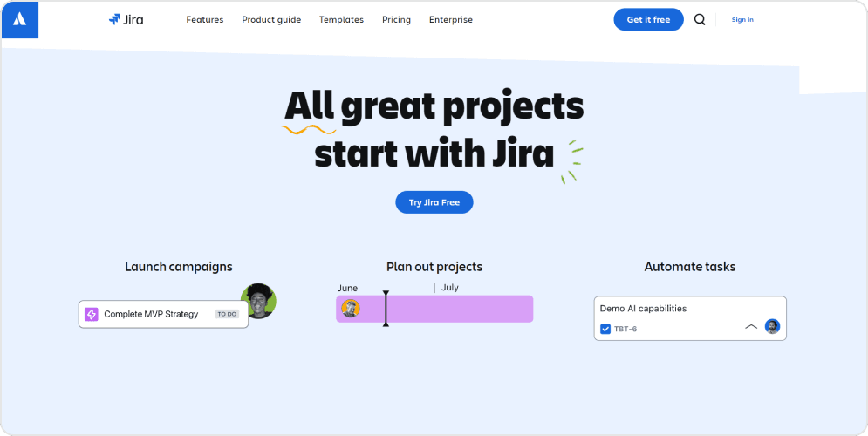Click the Jira logo

pos(126,20)
